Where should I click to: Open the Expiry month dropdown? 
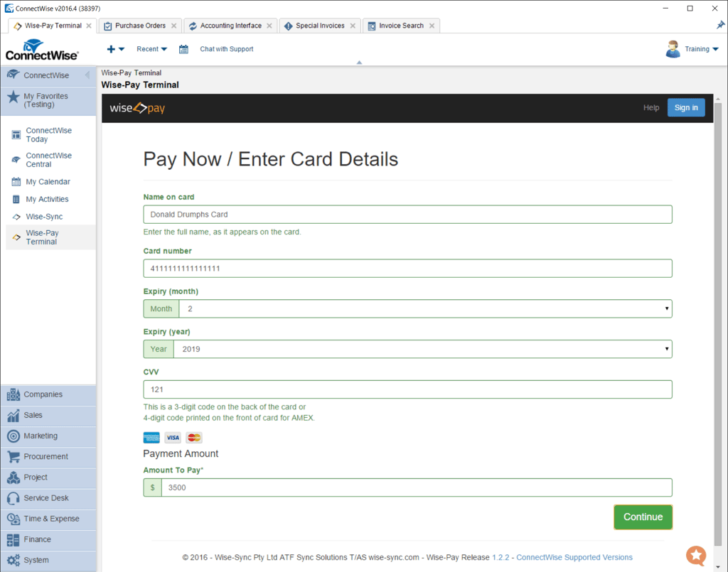pos(425,309)
